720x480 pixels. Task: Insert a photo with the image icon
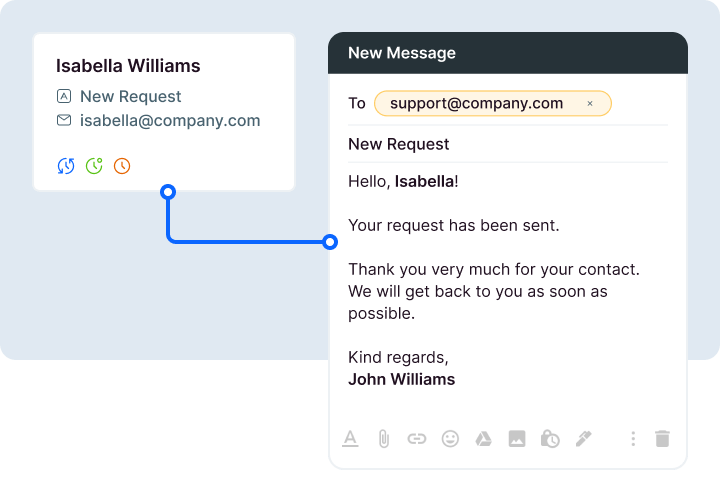pos(517,438)
